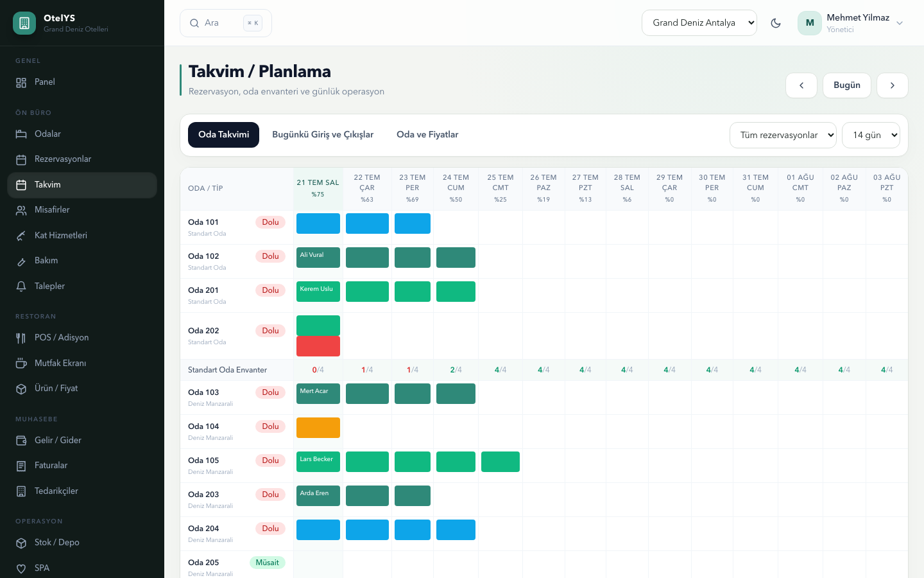Click the Ara search field
Image resolution: width=924 pixels, height=578 pixels.
click(x=226, y=23)
